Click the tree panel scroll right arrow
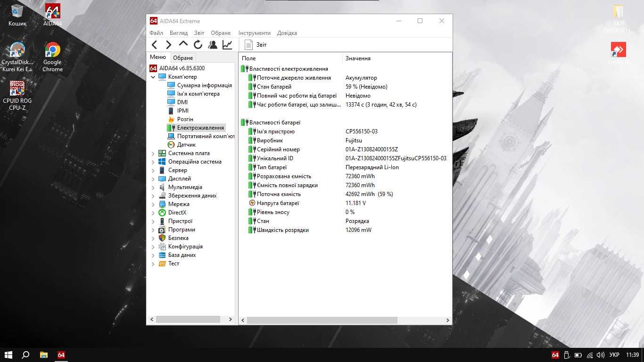 [x=231, y=320]
